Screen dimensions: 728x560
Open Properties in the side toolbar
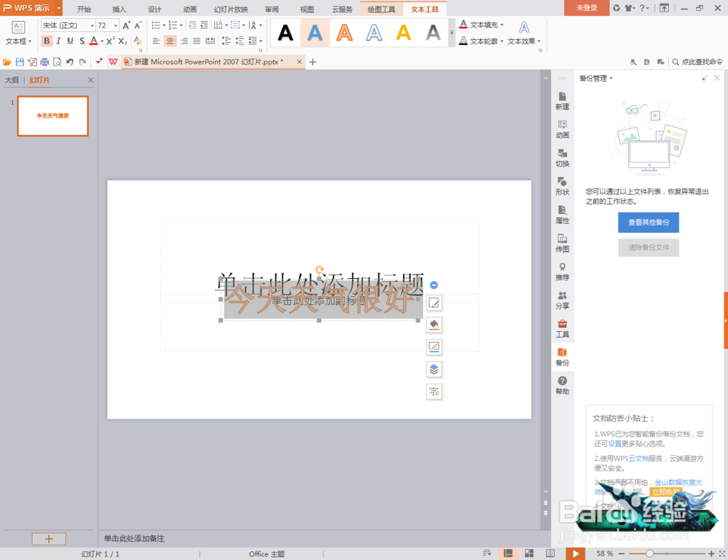coord(562,215)
